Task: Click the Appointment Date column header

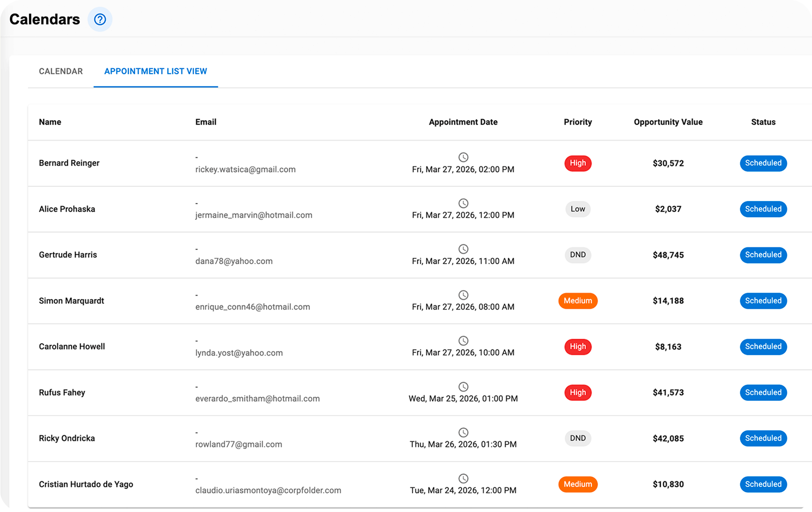Action: tap(463, 122)
